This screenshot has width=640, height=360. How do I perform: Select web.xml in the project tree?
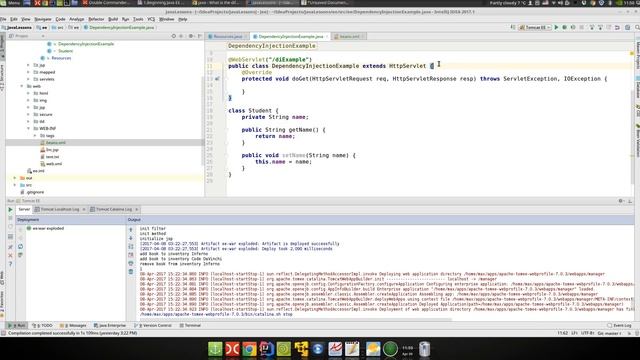51,164
